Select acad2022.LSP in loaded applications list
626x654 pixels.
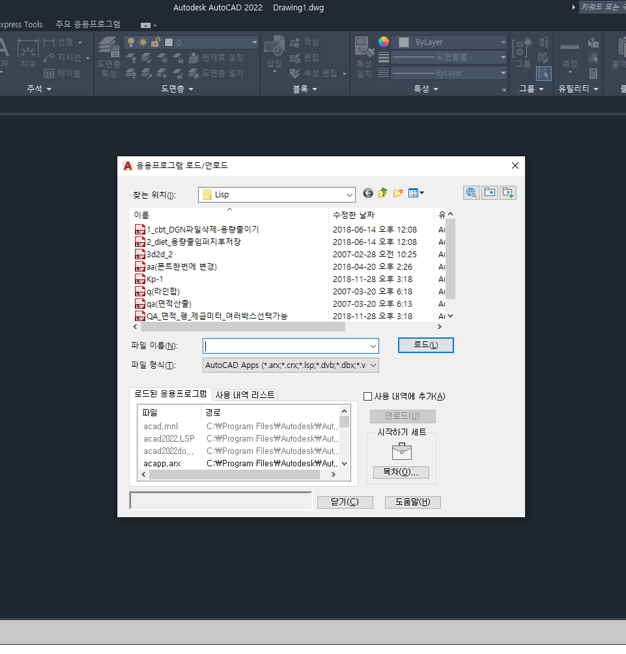coord(169,439)
